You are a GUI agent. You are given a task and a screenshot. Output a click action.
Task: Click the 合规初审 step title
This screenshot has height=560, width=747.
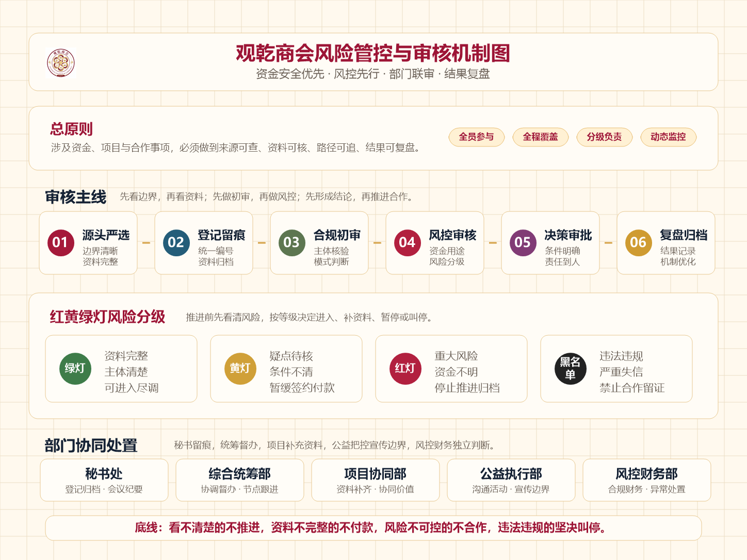pyautogui.click(x=337, y=235)
